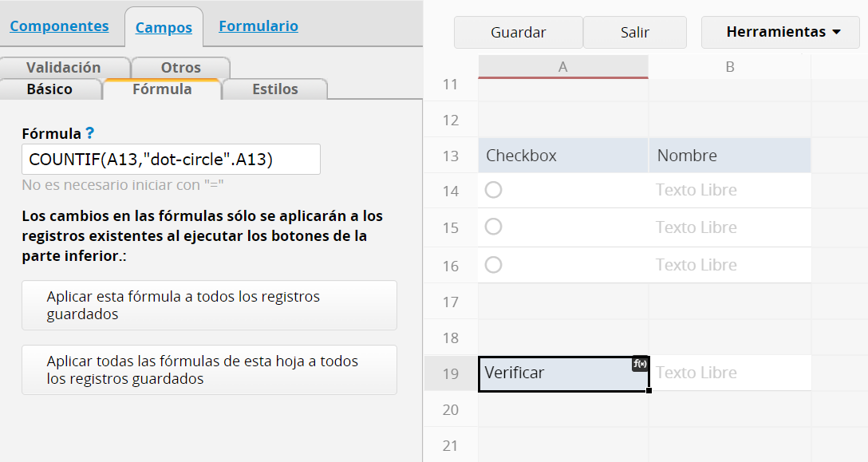The image size is (868, 462).
Task: Apply this formula to all saved records
Action: tap(209, 305)
